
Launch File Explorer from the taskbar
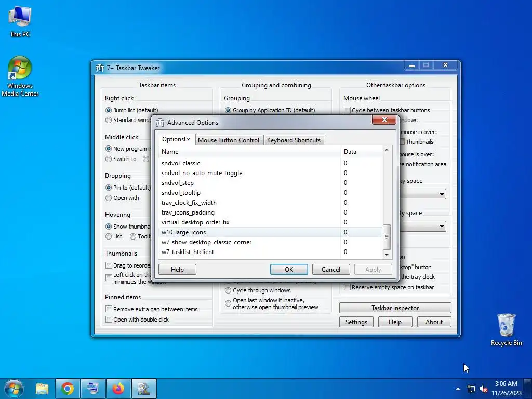pyautogui.click(x=42, y=389)
